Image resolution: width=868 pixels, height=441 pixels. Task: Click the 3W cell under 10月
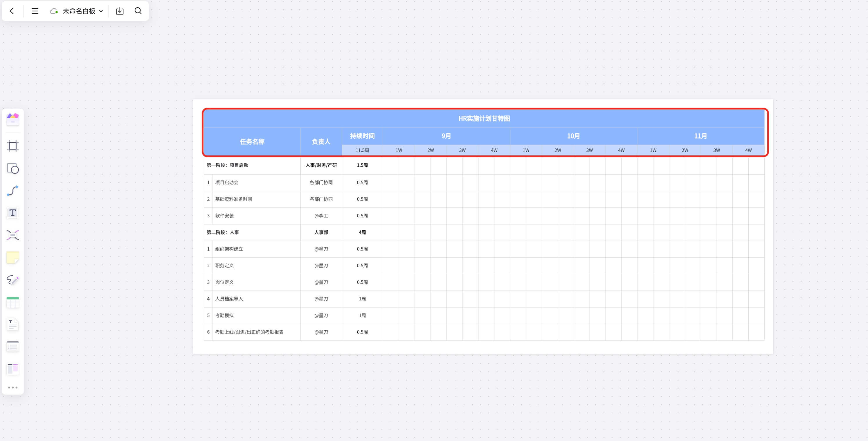[590, 150]
